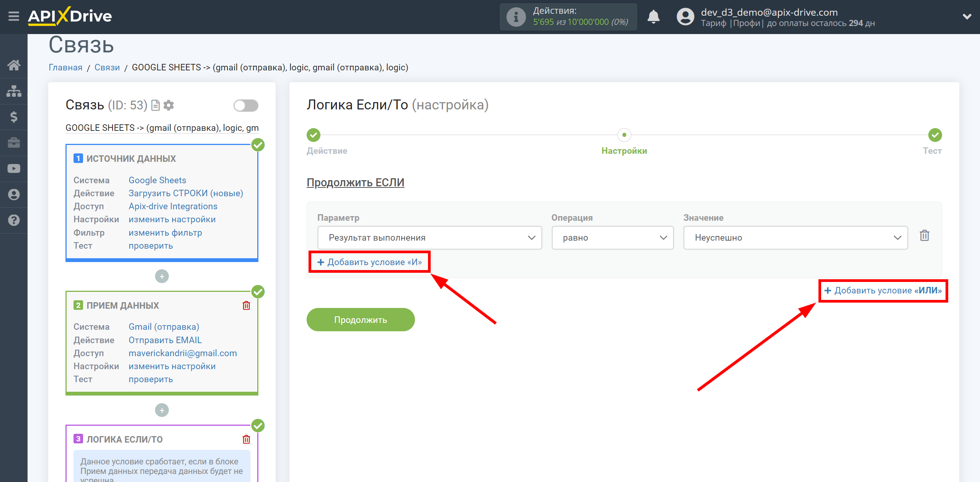Open Gmail (отправка) system link
The image size is (980, 482).
tap(164, 327)
